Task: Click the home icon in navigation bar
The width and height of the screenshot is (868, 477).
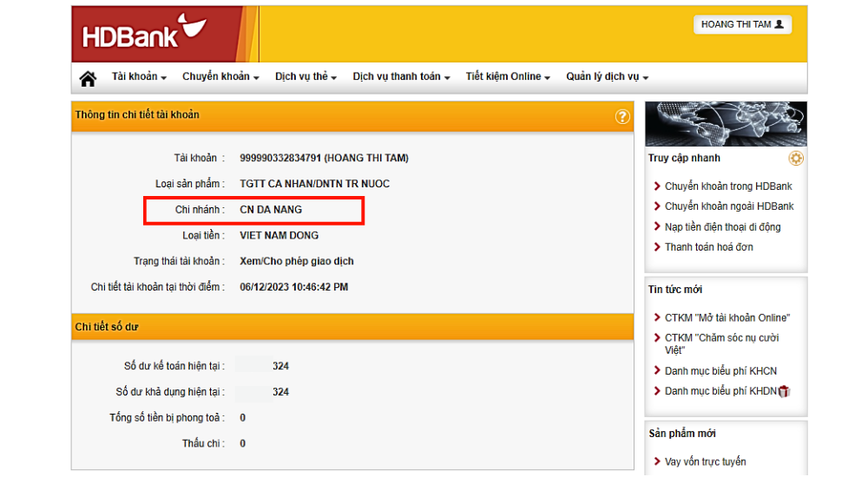Action: (x=88, y=78)
